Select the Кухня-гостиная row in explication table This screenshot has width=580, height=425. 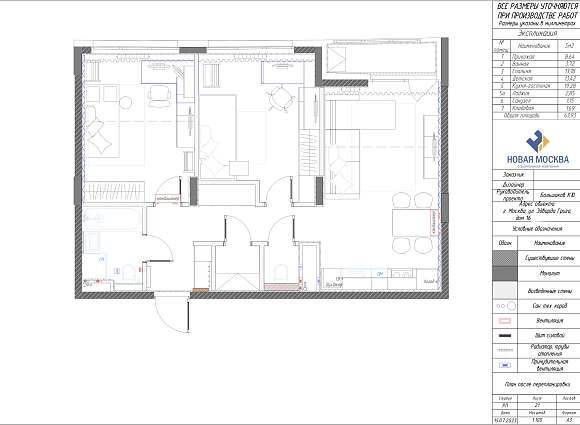click(536, 86)
